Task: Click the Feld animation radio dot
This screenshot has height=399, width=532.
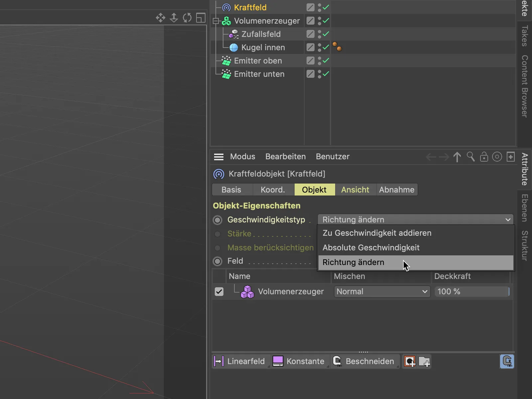Action: click(x=217, y=261)
